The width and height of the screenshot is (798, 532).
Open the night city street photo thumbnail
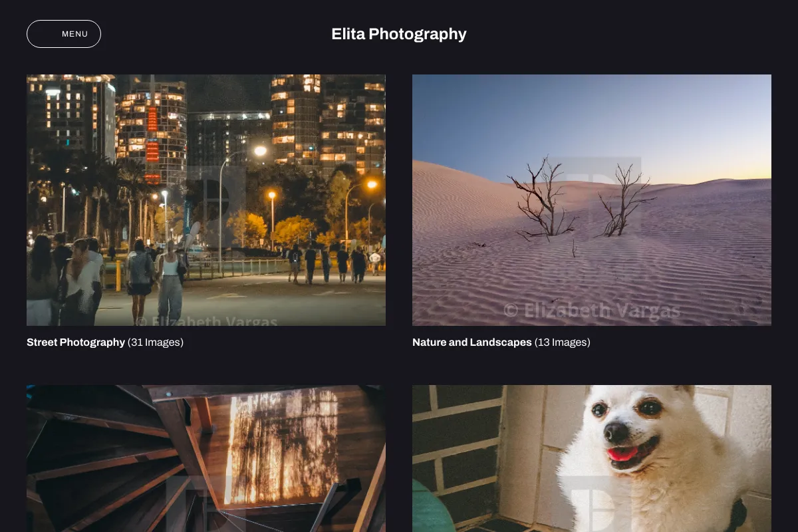pyautogui.click(x=206, y=200)
